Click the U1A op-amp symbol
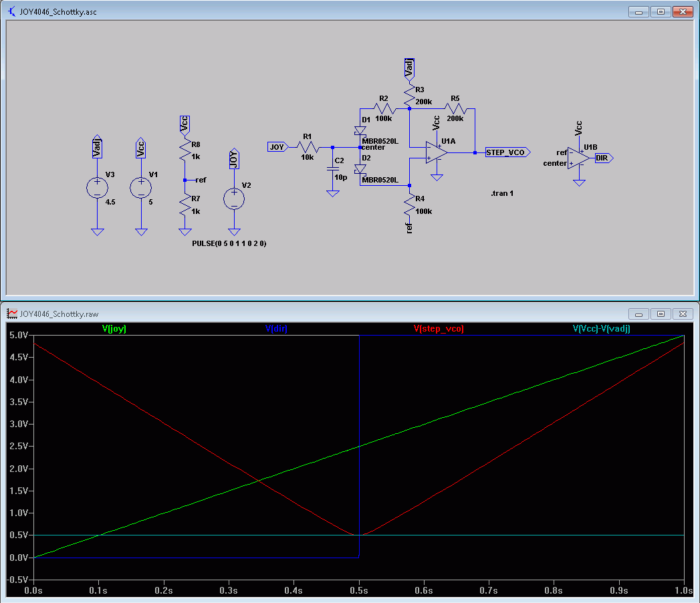The height and width of the screenshot is (603, 700). coord(436,152)
